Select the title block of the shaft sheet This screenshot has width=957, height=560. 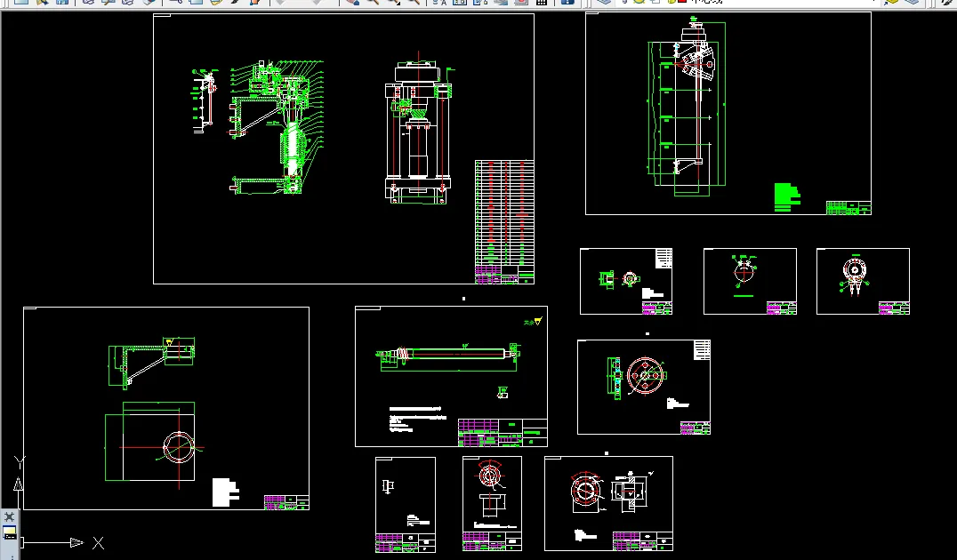(x=503, y=433)
